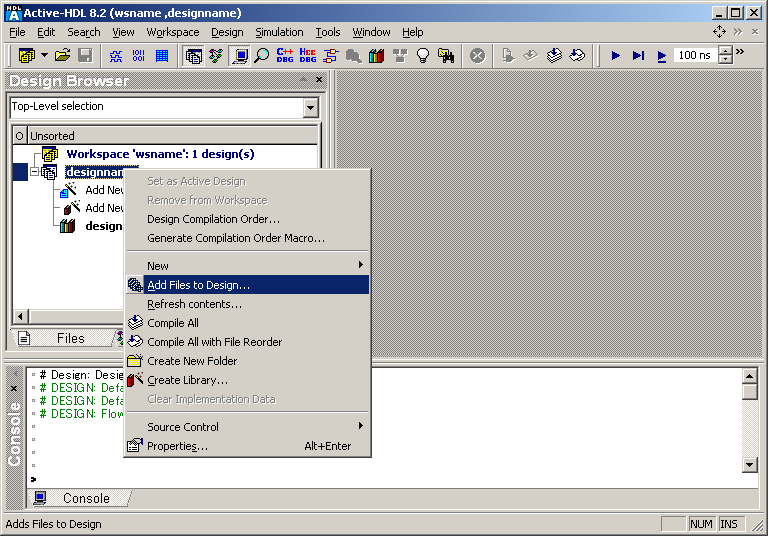The height and width of the screenshot is (536, 768).
Task: Open the Design menu
Action: click(227, 32)
